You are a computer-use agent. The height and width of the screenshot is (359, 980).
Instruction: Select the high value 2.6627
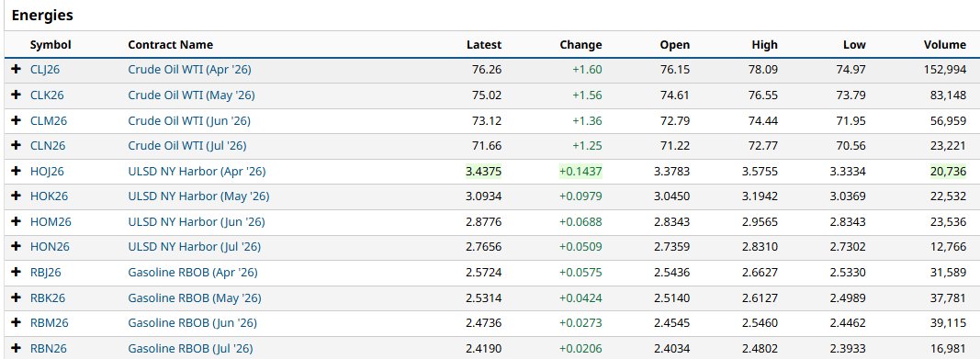click(760, 272)
